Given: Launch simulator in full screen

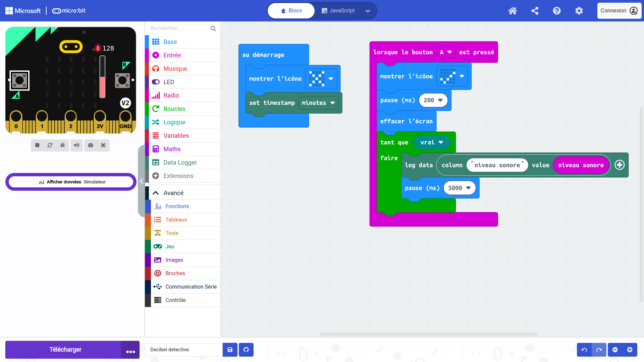Looking at the screenshot, I should coord(103,145).
